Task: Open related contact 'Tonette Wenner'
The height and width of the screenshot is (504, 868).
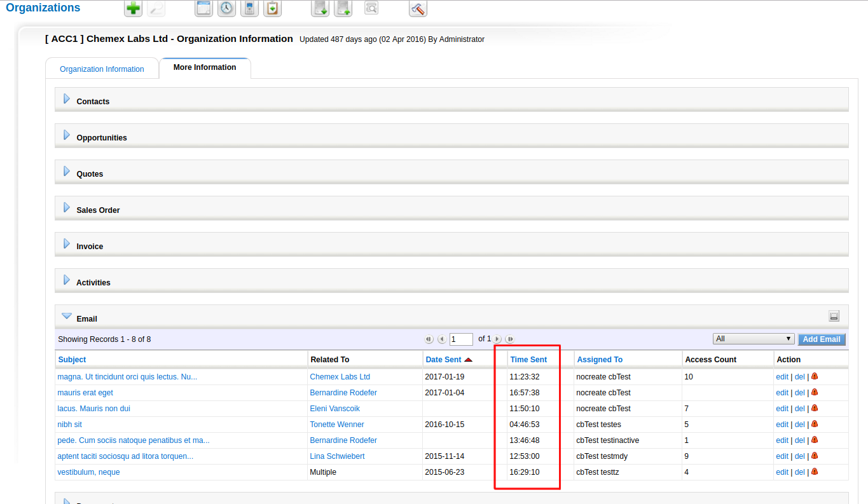Action: point(337,425)
